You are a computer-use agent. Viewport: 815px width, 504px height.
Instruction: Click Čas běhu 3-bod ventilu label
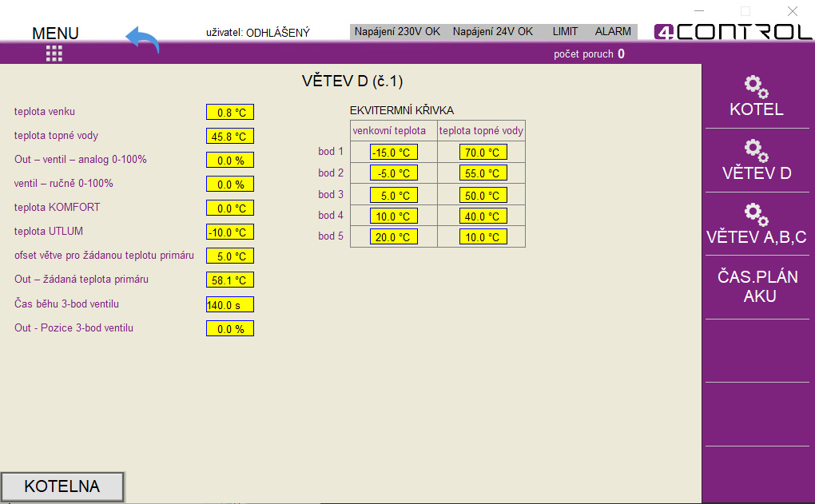tap(66, 304)
